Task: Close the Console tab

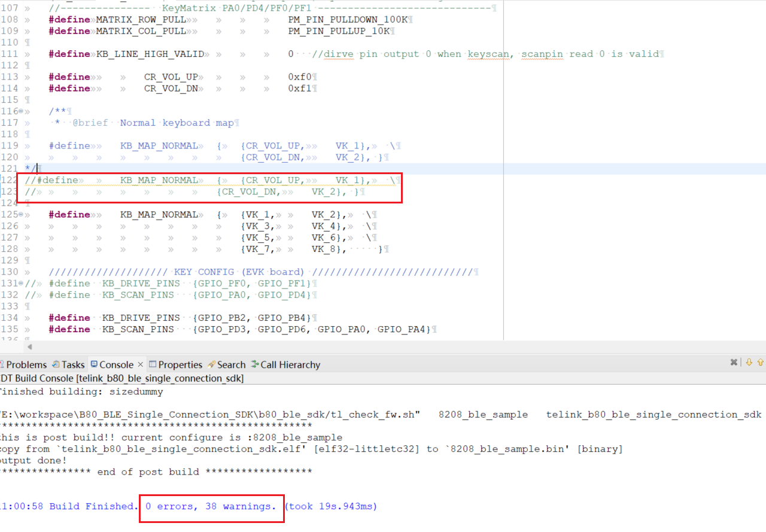Action: click(141, 364)
